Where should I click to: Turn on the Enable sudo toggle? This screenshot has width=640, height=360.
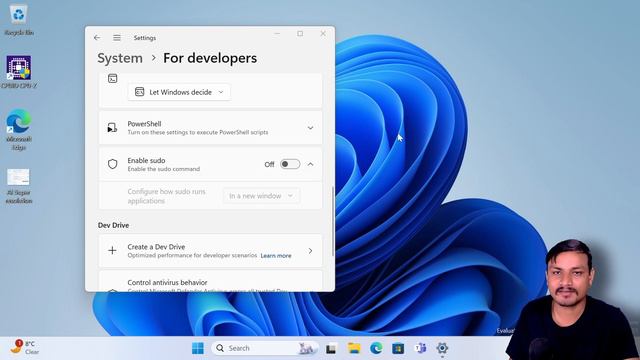tap(290, 164)
